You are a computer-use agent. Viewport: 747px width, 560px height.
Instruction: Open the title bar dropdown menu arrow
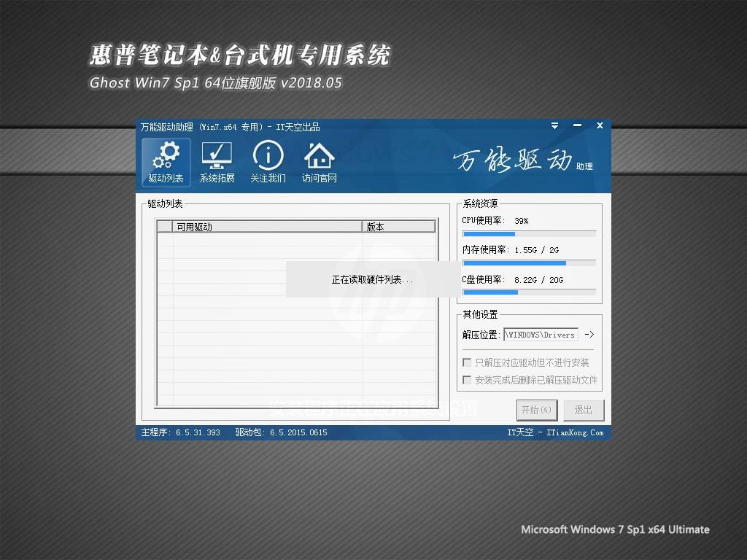(x=554, y=125)
